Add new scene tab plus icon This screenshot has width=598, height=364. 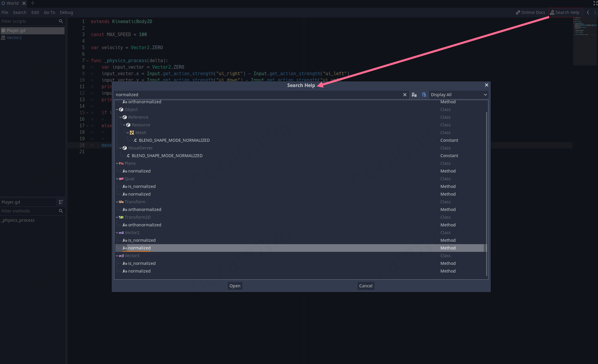coord(33,3)
